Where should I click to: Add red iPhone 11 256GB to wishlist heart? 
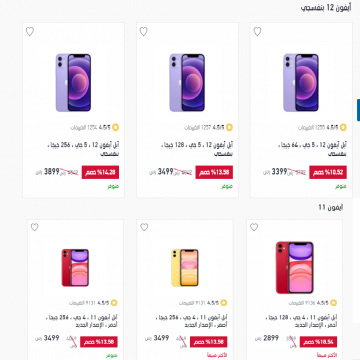click(34, 227)
